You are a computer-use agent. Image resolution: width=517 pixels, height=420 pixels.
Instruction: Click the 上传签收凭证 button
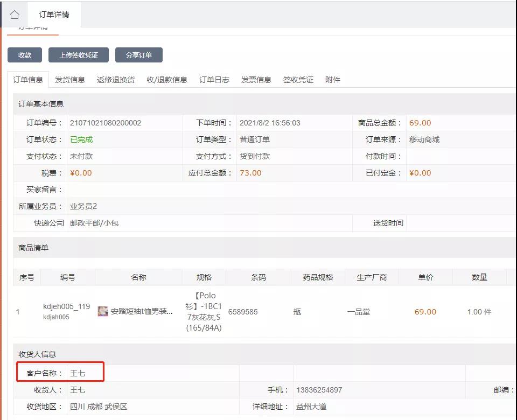(x=79, y=55)
